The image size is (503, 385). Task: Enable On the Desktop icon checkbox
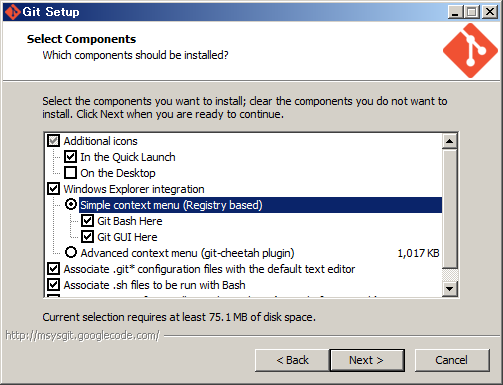70,173
